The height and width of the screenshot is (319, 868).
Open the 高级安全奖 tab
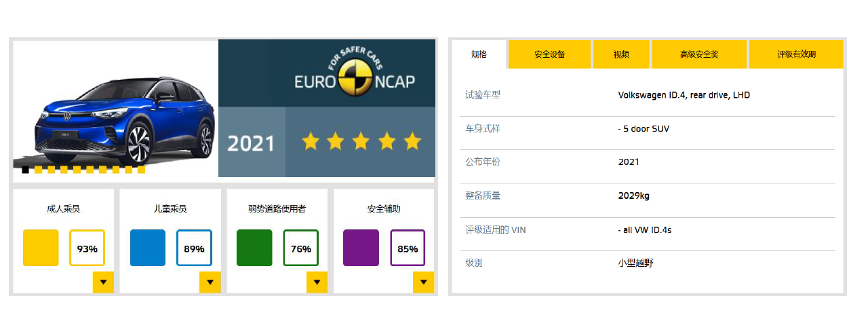tap(698, 54)
